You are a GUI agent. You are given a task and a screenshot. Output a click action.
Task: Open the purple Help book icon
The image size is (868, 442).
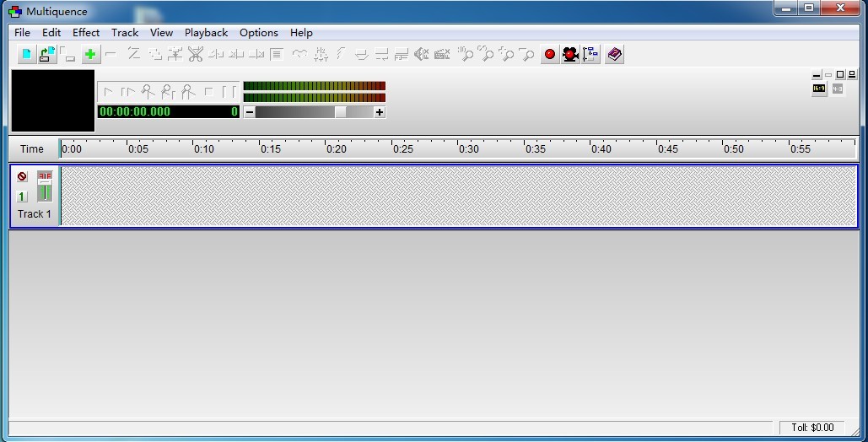pos(615,55)
